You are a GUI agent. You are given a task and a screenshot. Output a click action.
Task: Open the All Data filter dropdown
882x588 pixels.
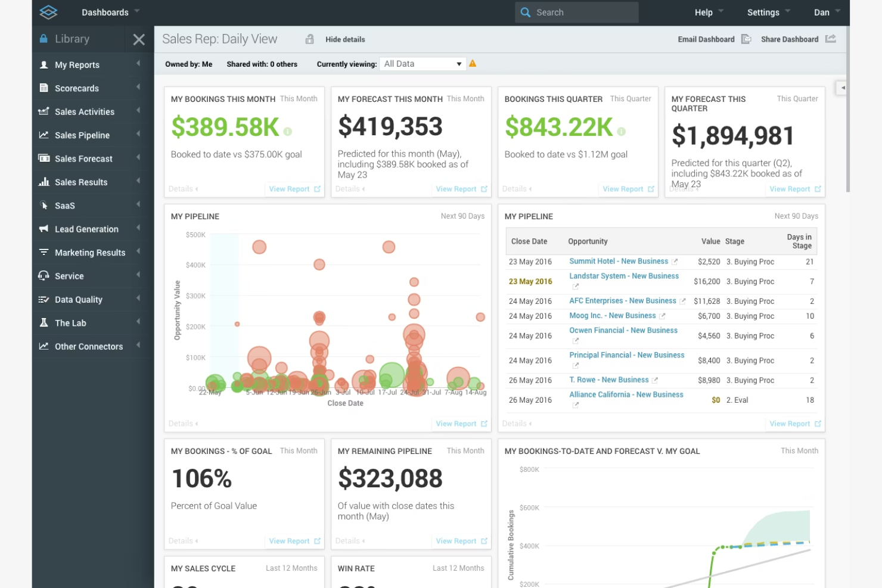coord(423,64)
